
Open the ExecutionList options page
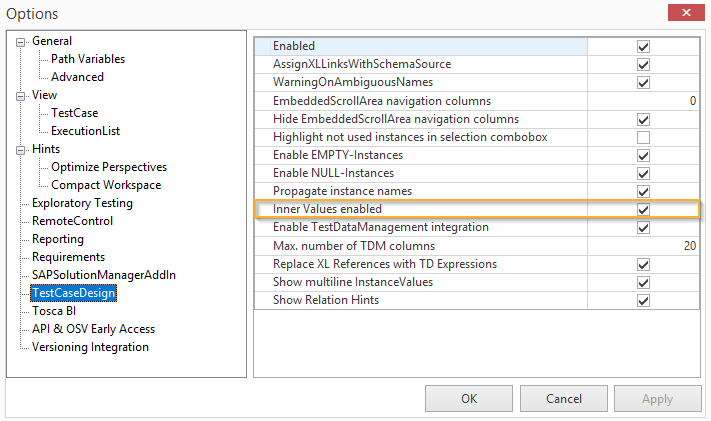point(86,131)
